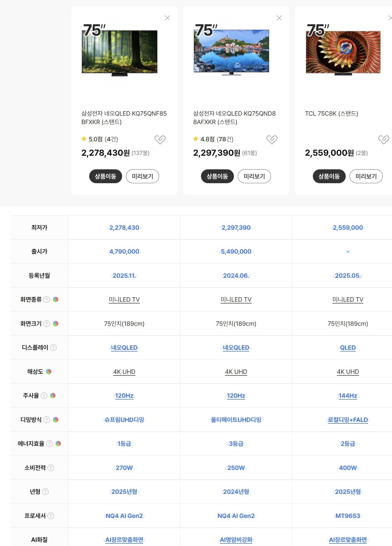Open the coastal-town Samsung QND88 TV thumbnail
Screen dimensions: 392x546
click(x=231, y=51)
